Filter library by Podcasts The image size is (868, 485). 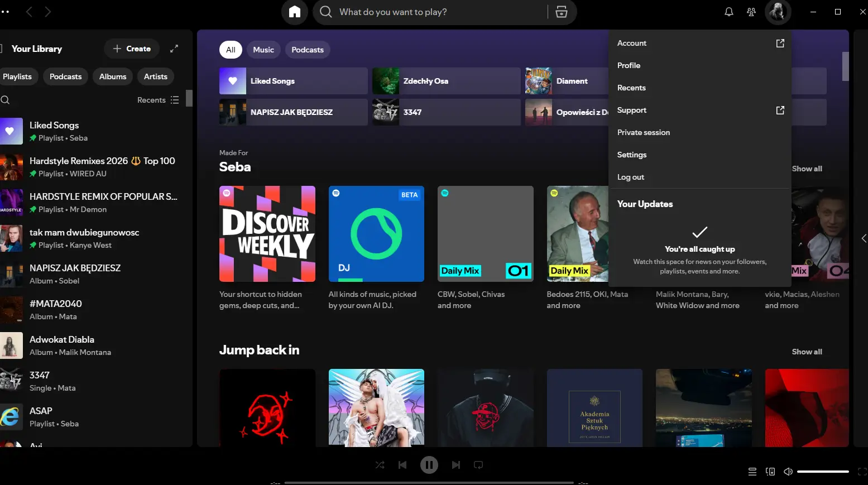click(66, 76)
